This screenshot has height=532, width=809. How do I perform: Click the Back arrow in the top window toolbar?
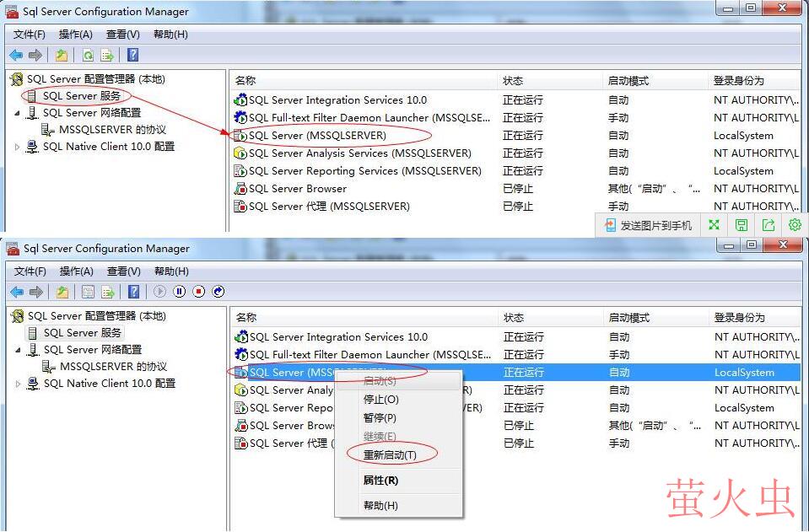[16, 55]
